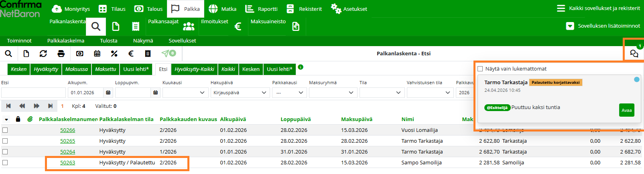
Task: Click the toolbar percent icon
Action: coord(114,54)
